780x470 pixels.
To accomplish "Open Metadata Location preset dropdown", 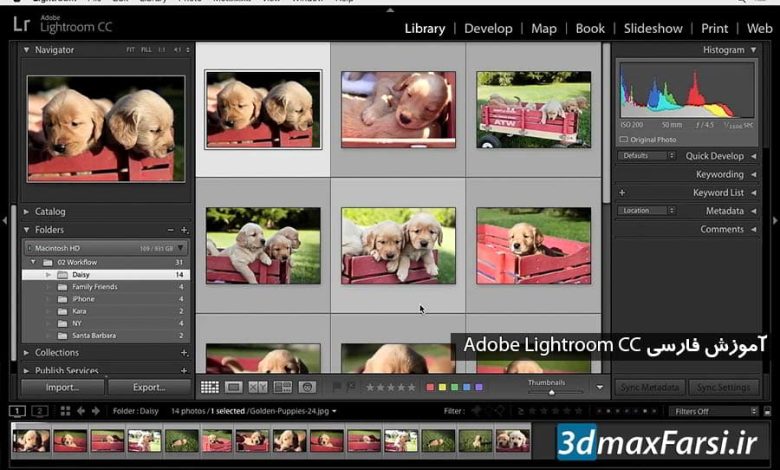I will coord(647,210).
